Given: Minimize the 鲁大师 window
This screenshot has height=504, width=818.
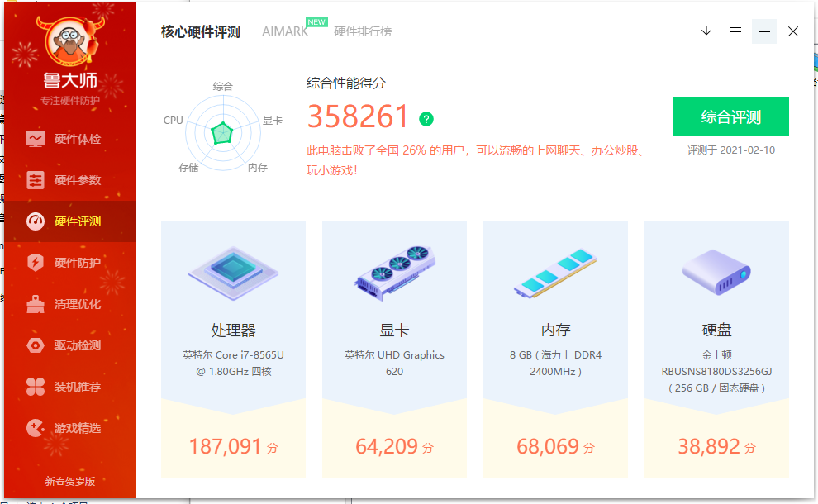Looking at the screenshot, I should [x=764, y=32].
